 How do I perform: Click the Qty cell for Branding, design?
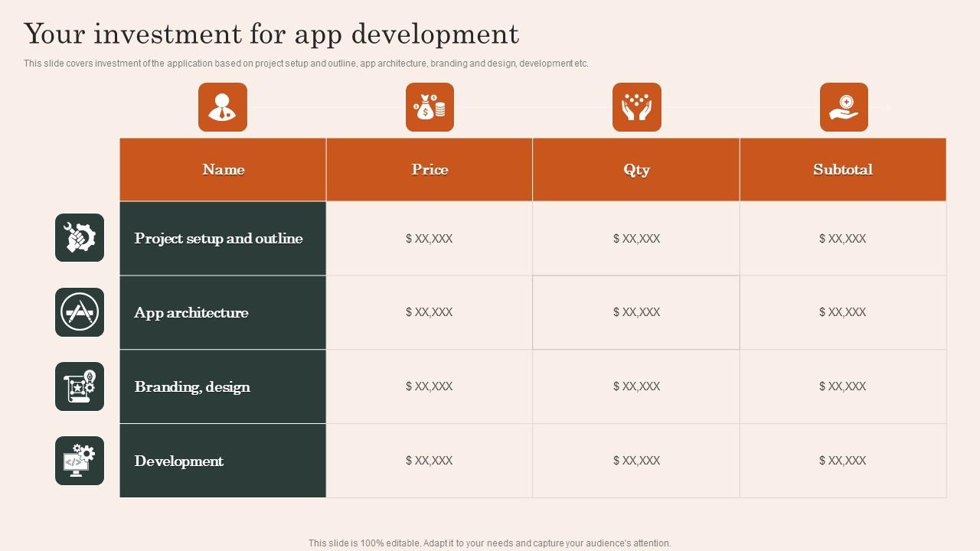coord(636,387)
